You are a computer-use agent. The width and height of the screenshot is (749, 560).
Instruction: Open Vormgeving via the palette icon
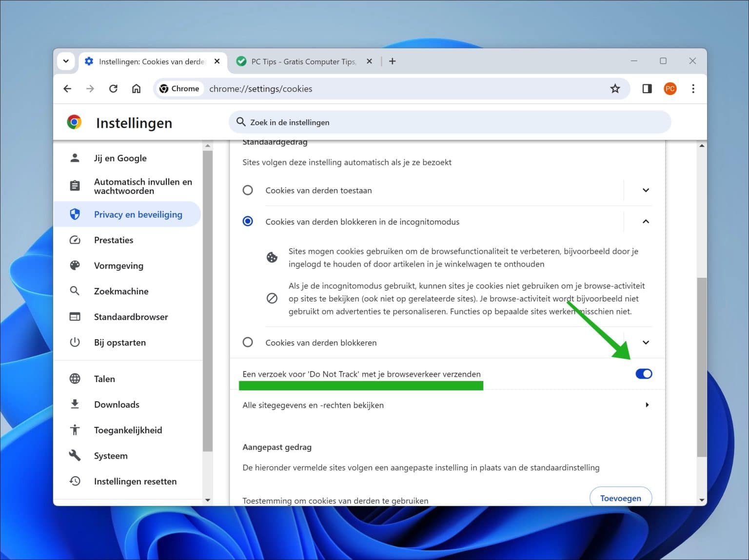coord(75,266)
